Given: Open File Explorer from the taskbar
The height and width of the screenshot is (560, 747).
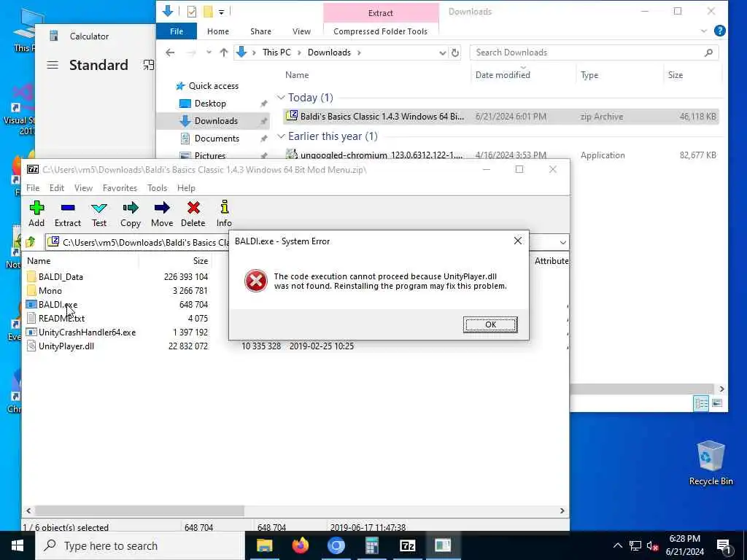Looking at the screenshot, I should pyautogui.click(x=264, y=545).
